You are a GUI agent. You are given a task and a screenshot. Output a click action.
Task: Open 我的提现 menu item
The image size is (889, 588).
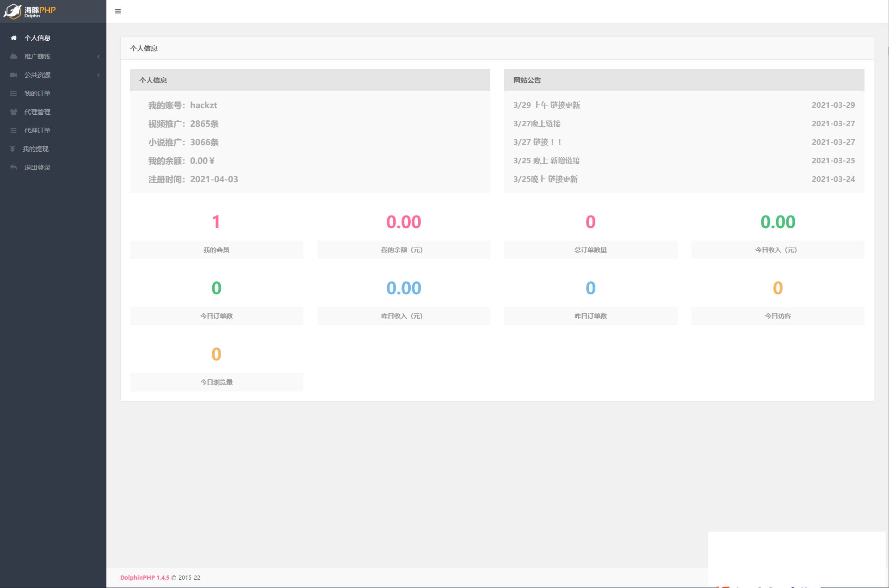point(36,149)
